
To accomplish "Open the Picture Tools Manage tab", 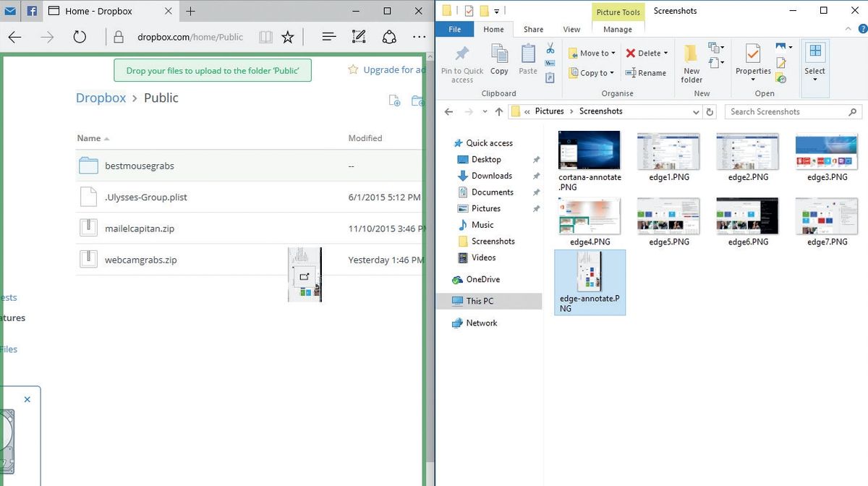I will (618, 29).
